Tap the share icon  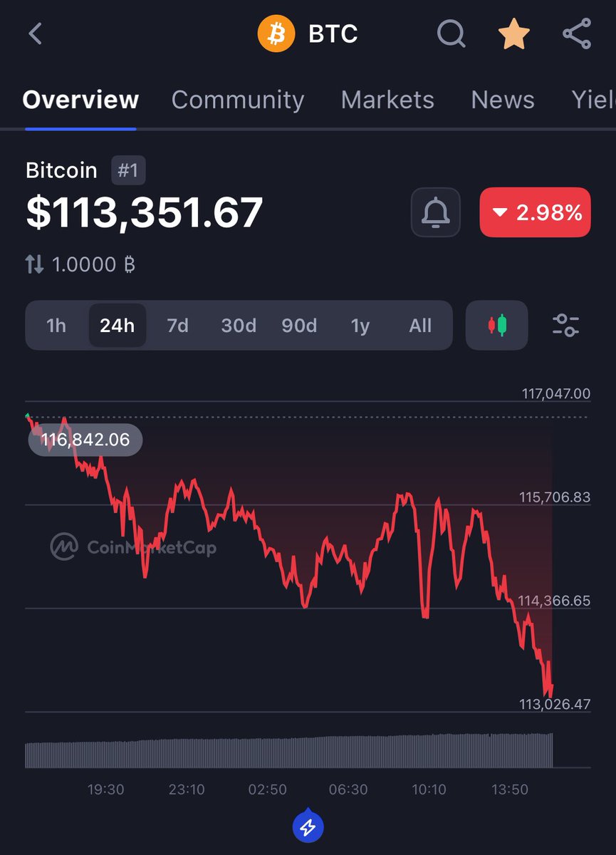(x=576, y=33)
